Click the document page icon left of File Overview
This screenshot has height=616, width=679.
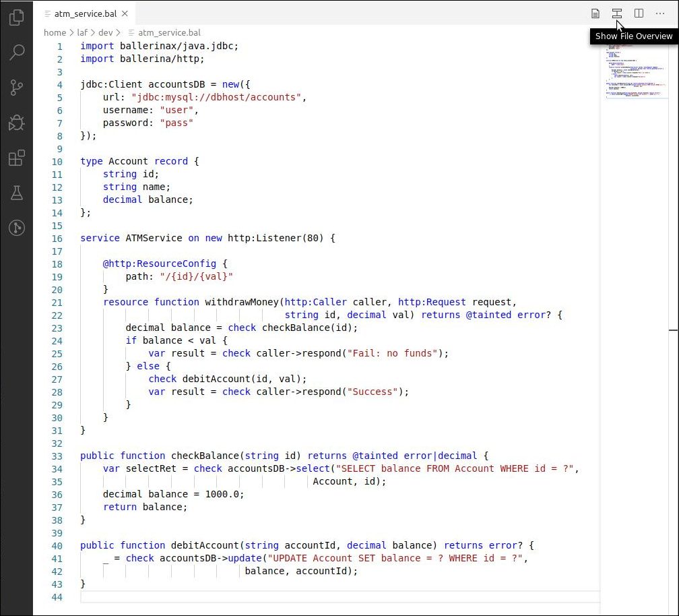(x=595, y=13)
